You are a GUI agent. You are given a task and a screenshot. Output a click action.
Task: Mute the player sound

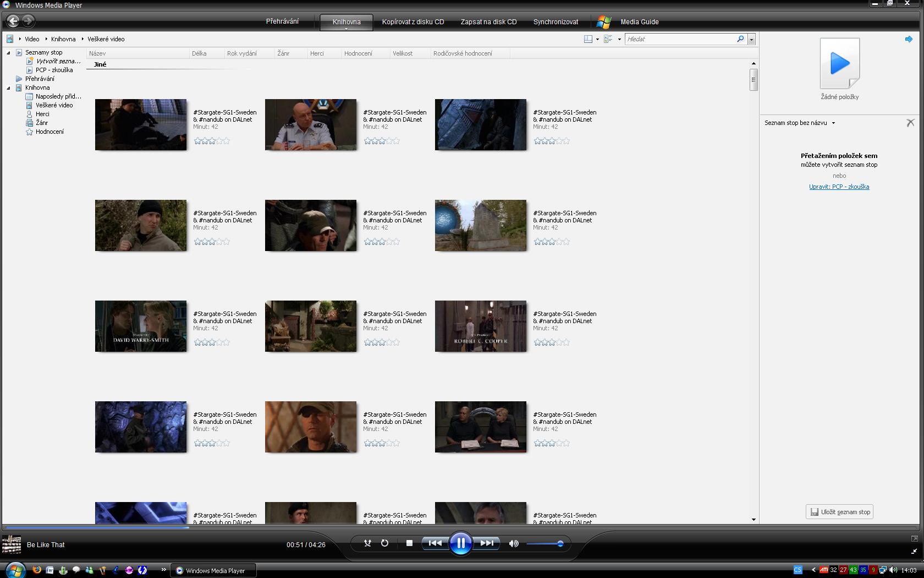[x=514, y=543]
